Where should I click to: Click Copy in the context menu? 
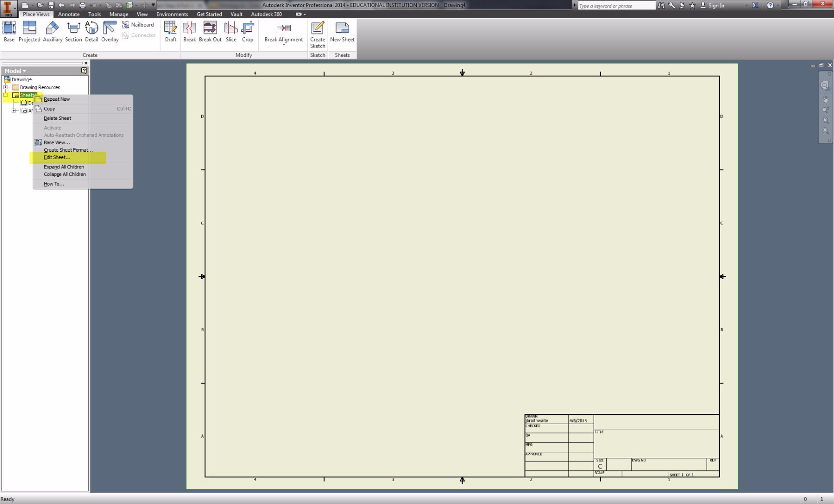coord(83,109)
